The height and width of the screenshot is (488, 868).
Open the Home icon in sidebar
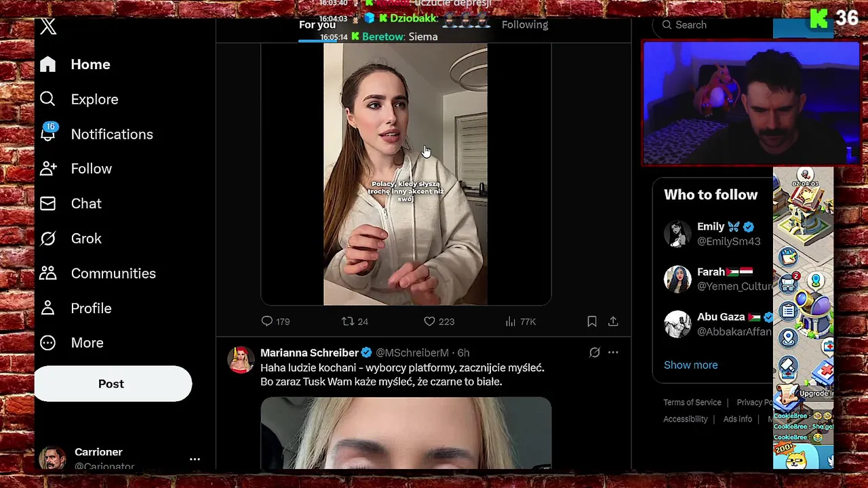47,64
